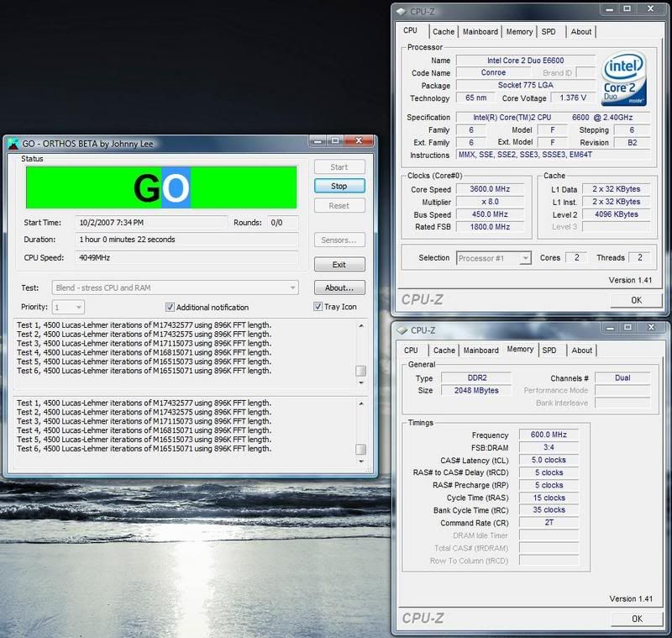
Task: Click the Bus Speed 450.0 MHz value
Action: point(490,214)
